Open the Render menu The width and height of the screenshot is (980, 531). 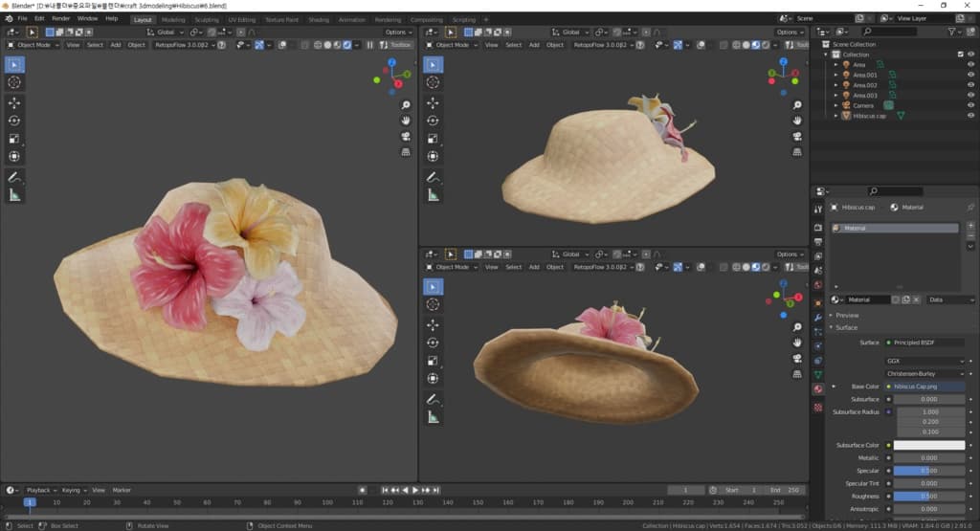(x=60, y=18)
